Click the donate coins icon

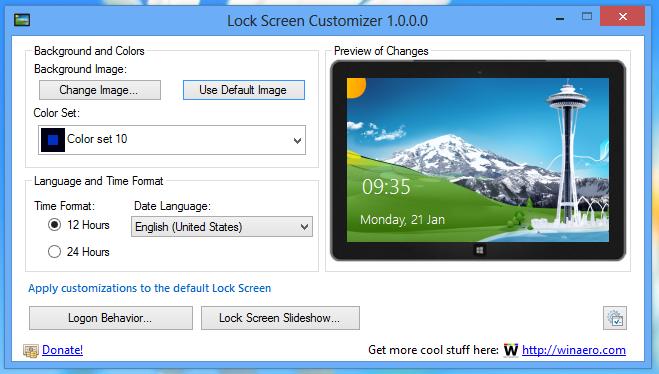point(31,350)
